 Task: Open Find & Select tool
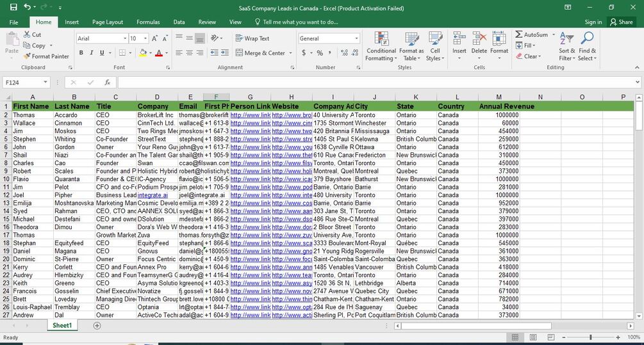587,46
